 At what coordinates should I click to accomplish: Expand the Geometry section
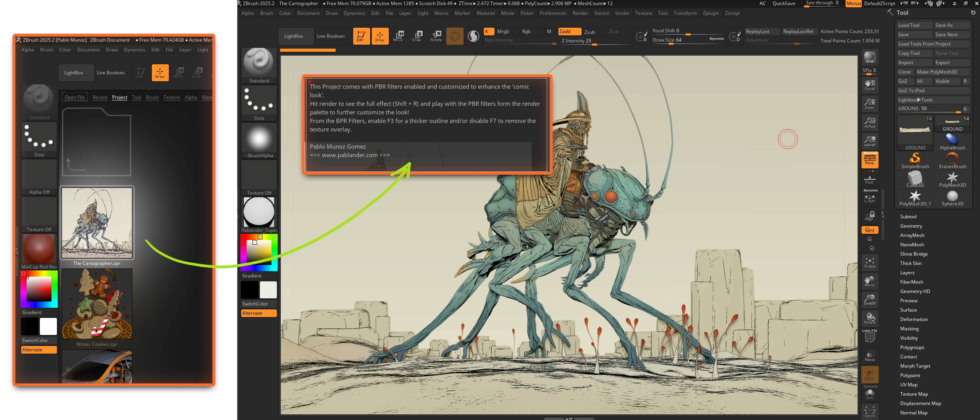pyautogui.click(x=911, y=226)
